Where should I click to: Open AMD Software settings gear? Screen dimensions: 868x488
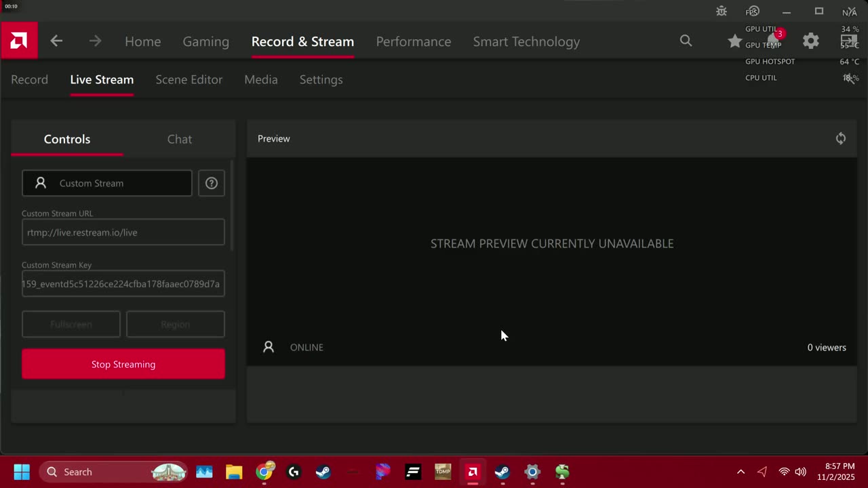pyautogui.click(x=811, y=41)
